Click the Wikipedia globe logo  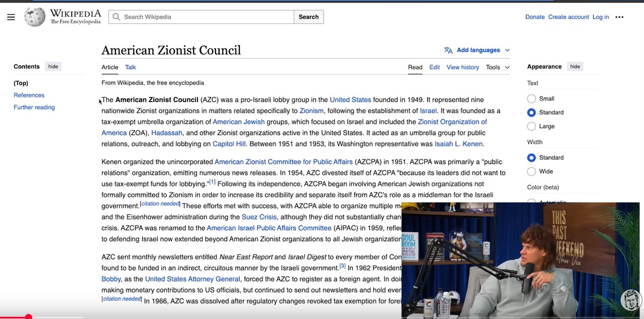(35, 17)
